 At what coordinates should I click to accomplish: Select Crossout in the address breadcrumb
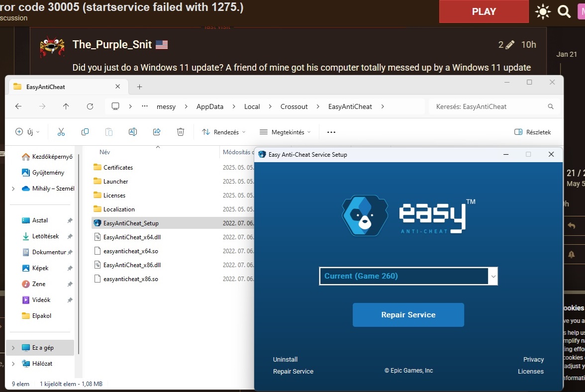(x=294, y=106)
